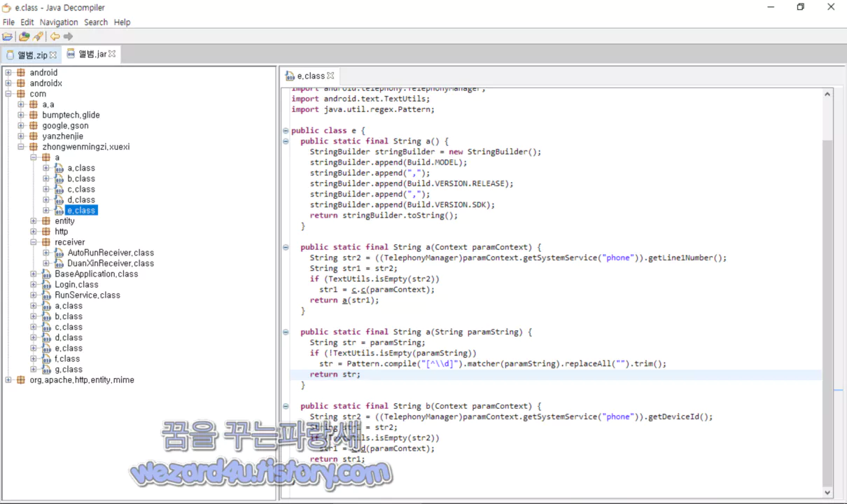Select f.class in xuexi package

click(67, 359)
